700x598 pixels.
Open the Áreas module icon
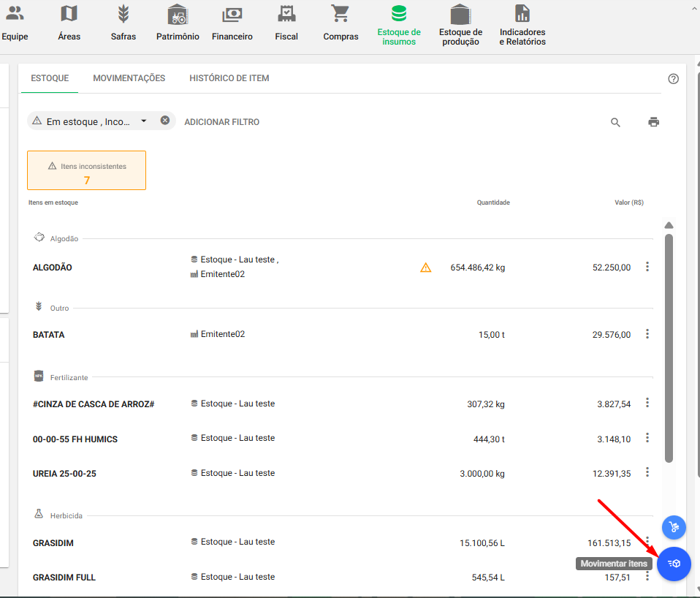[x=69, y=14]
